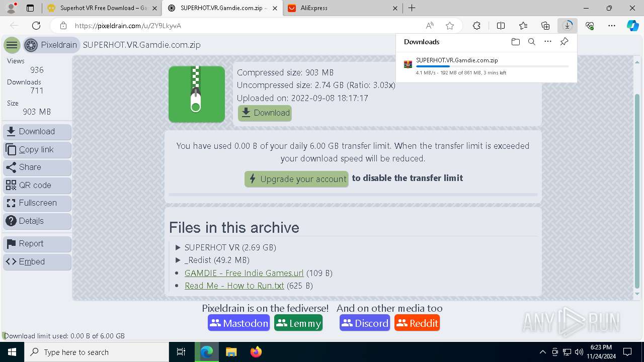Open the Embed options

coord(37,262)
